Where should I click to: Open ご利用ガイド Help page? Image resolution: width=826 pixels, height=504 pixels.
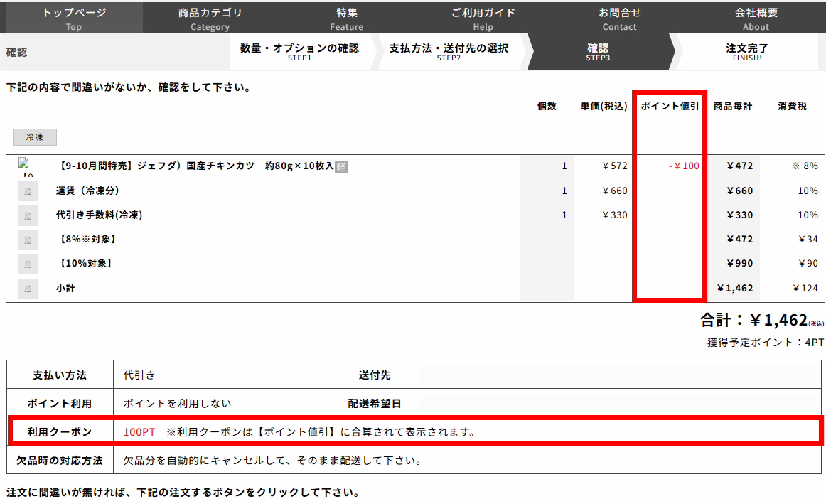[483, 18]
